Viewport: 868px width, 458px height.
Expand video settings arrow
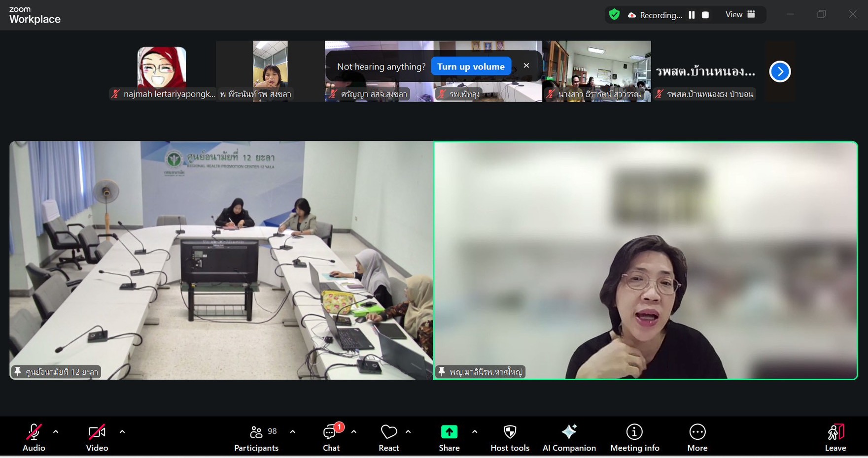click(x=122, y=432)
